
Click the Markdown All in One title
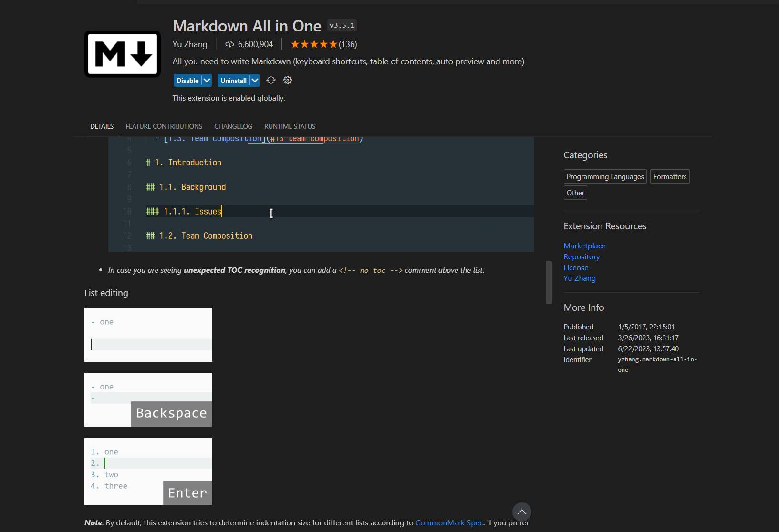[x=247, y=26]
